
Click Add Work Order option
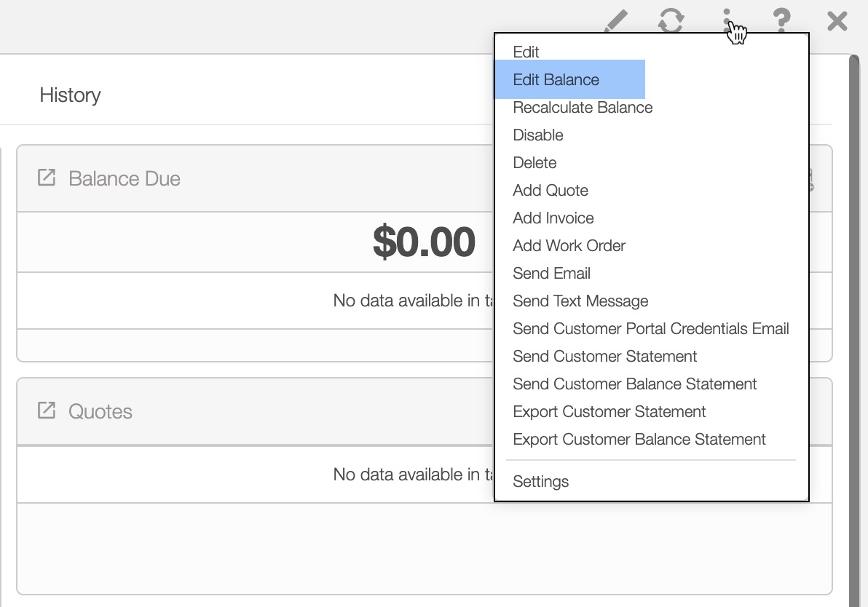[569, 245]
